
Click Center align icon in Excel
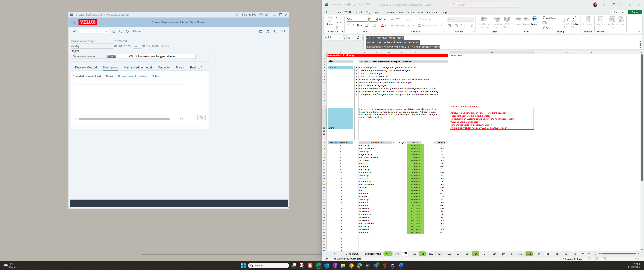point(397,25)
